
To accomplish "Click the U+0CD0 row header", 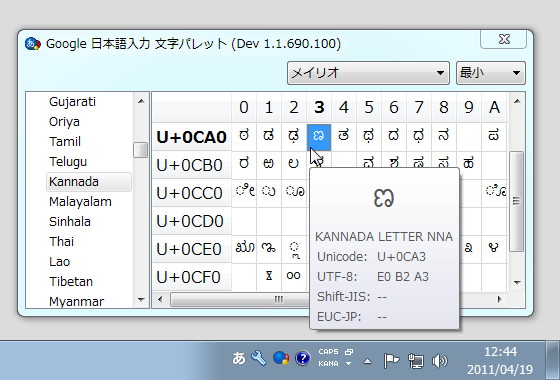I will click(192, 221).
